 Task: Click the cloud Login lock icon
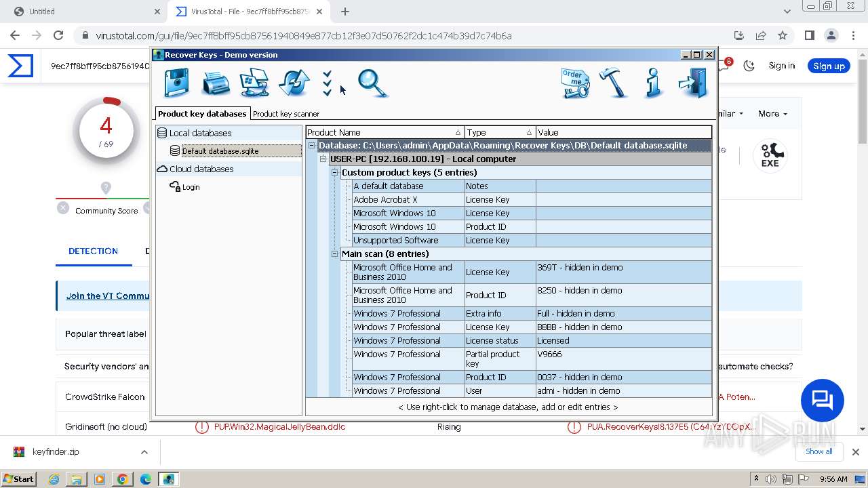pyautogui.click(x=175, y=186)
